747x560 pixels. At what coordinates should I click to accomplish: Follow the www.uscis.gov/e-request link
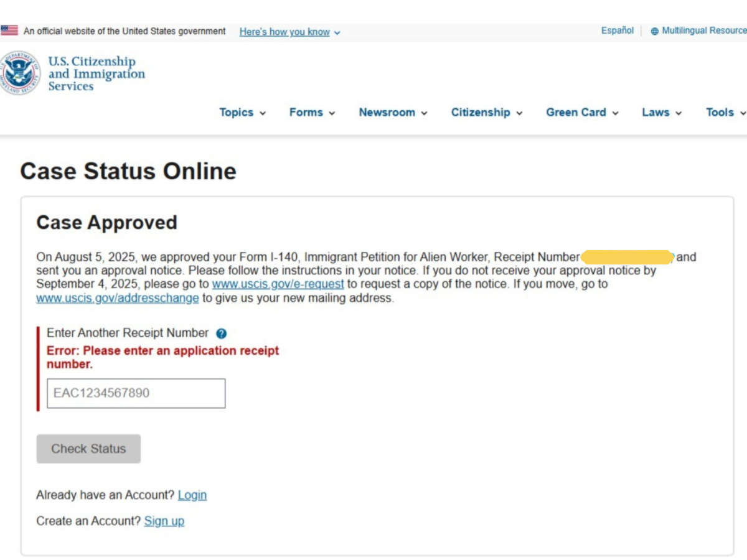point(278,284)
